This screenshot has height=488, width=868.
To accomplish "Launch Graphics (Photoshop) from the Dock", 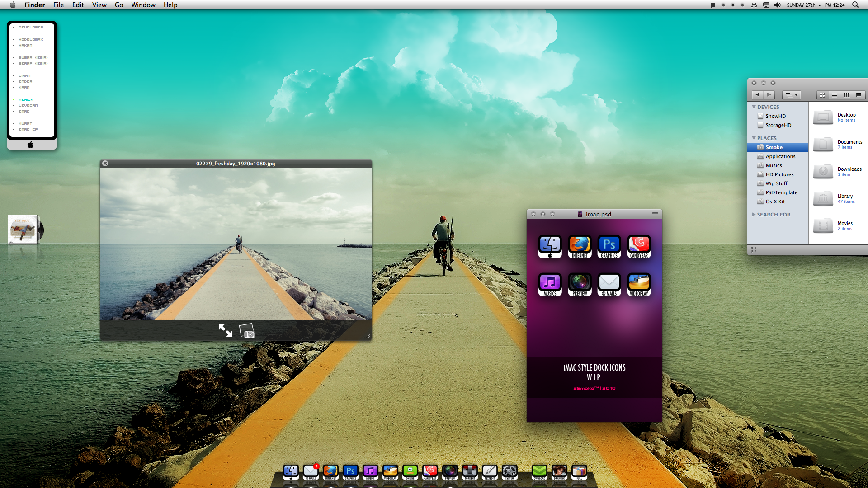I will (x=350, y=472).
